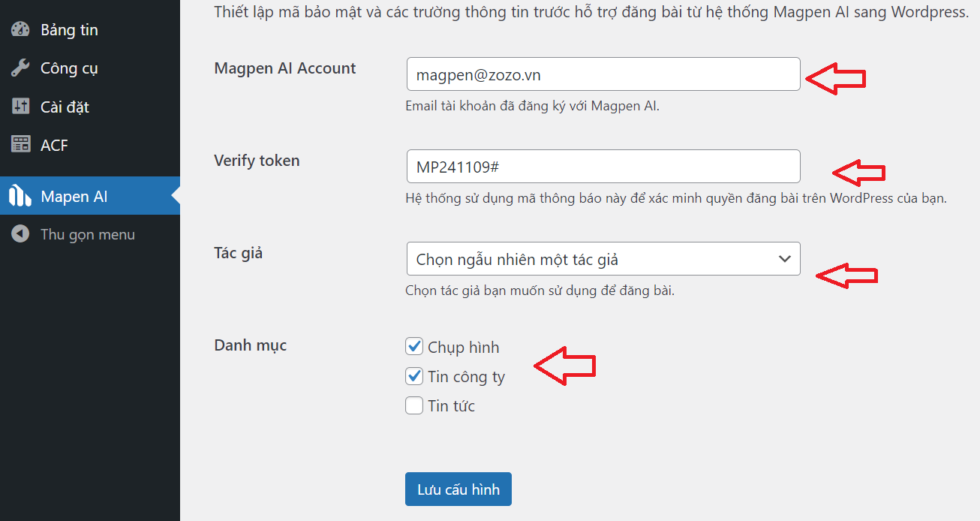Click the Danh mục label
Image resolution: width=980 pixels, height=521 pixels.
(251, 345)
